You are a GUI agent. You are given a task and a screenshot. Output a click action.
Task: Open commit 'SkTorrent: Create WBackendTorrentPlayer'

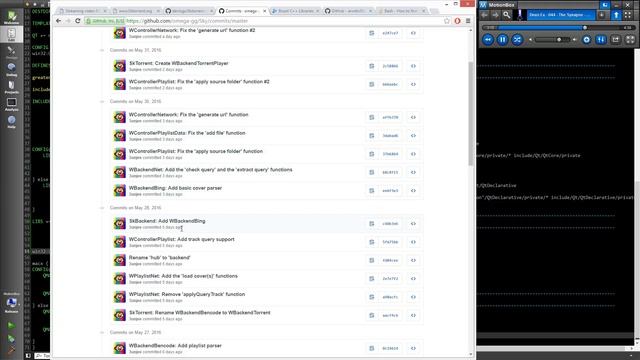(x=179, y=63)
